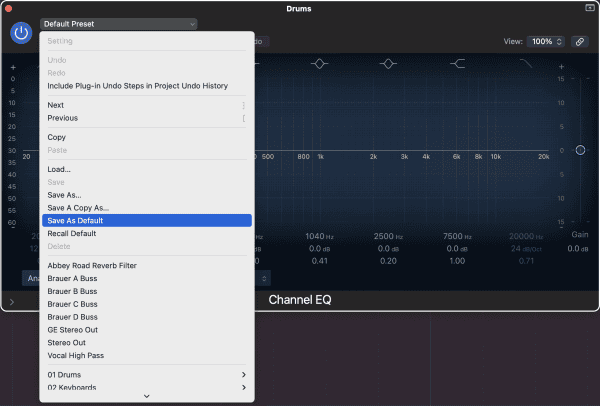
Task: Open the Default Preset dropdown
Action: pyautogui.click(x=119, y=24)
